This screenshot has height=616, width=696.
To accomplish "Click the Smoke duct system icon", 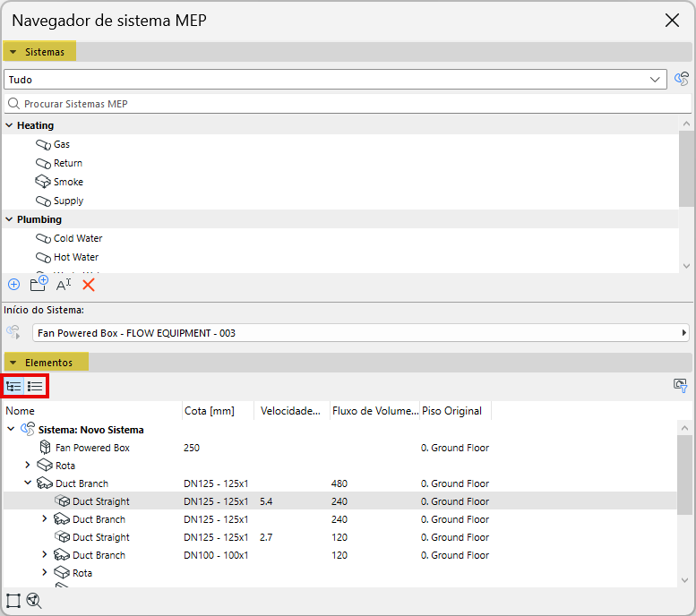I will pos(43,182).
